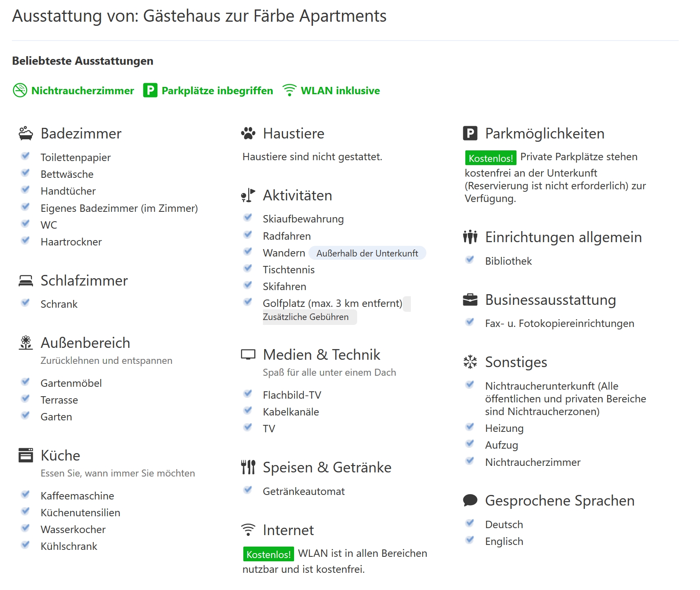Click the bed icon beside Schlafzimmer
700x590 pixels.
point(26,281)
